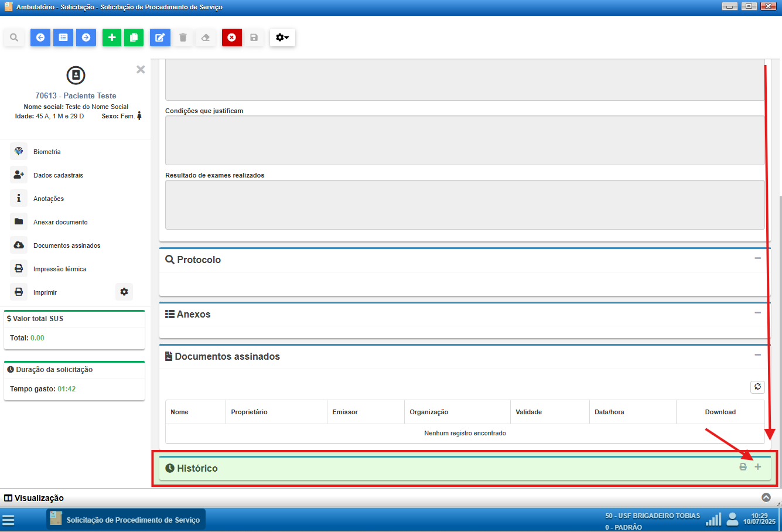782x532 pixels.
Task: Open the gear settings dropdown in toolbar
Action: tap(282, 37)
